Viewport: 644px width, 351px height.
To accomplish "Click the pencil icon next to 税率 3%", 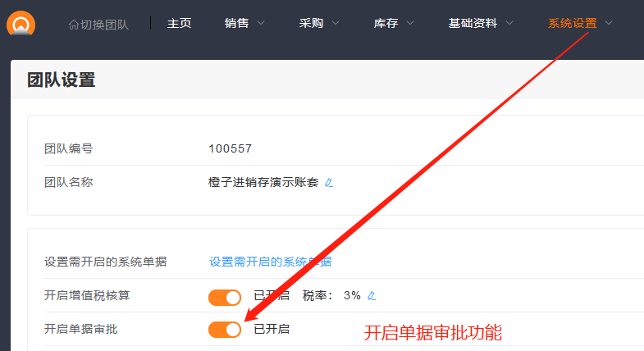I will 372,296.
